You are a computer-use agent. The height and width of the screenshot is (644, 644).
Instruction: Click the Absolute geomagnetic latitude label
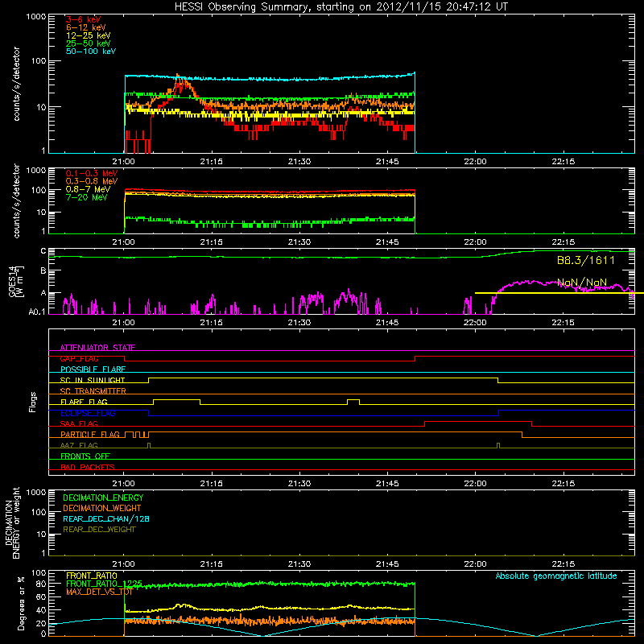point(556,576)
